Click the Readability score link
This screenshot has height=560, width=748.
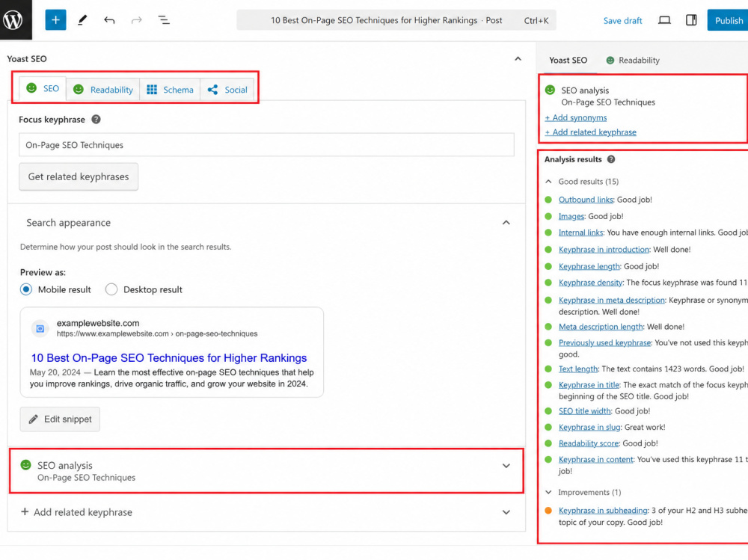coord(588,443)
